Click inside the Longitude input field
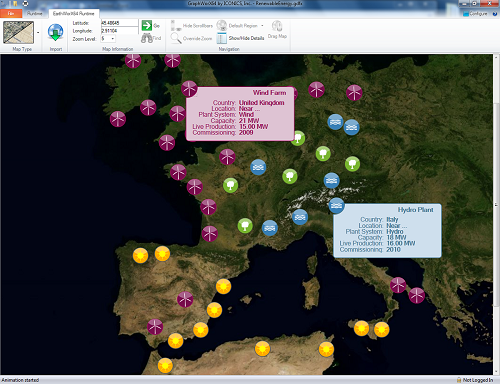 pos(119,31)
